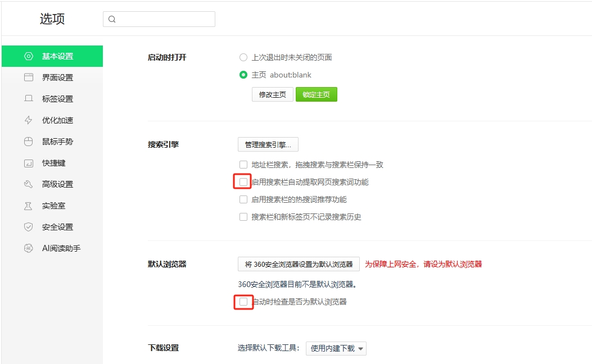Click the 高级设置 wrench icon

pyautogui.click(x=29, y=184)
